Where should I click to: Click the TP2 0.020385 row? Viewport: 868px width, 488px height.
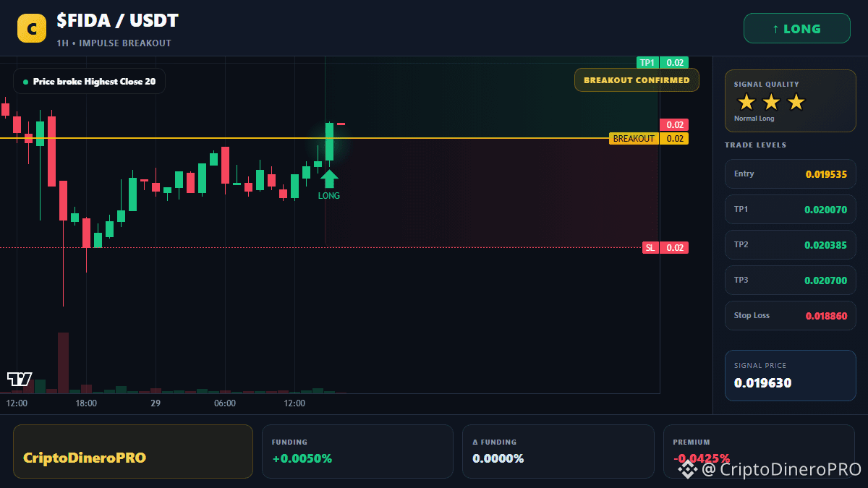pos(790,245)
